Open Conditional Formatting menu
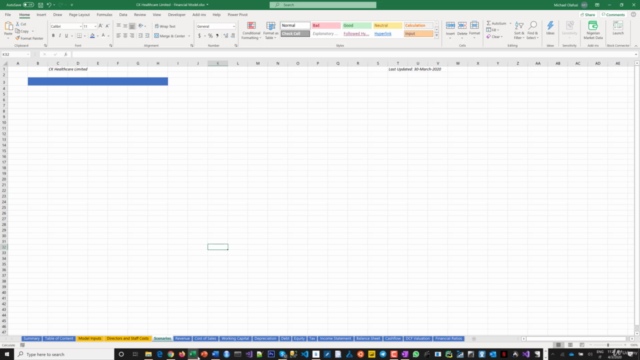640x360 pixels. (x=251, y=31)
